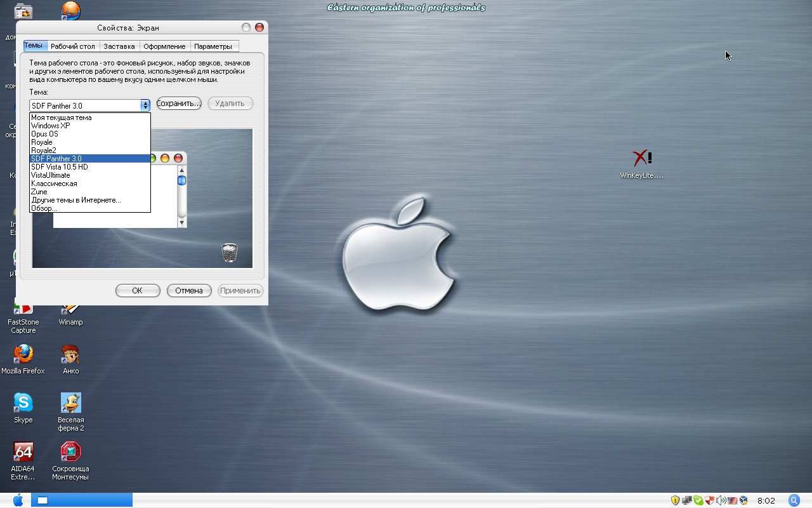Open the pictures folder icon at top-left
Image resolution: width=812 pixels, height=508 pixels.
click(x=23, y=11)
